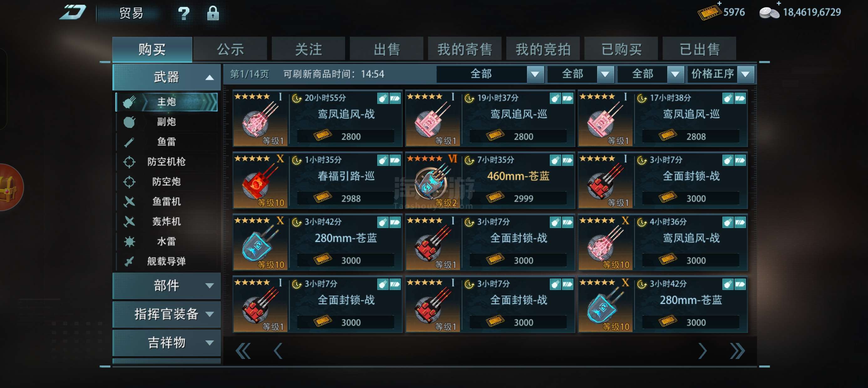Expand the 部件 category section
Image resolution: width=868 pixels, height=388 pixels.
pos(167,286)
